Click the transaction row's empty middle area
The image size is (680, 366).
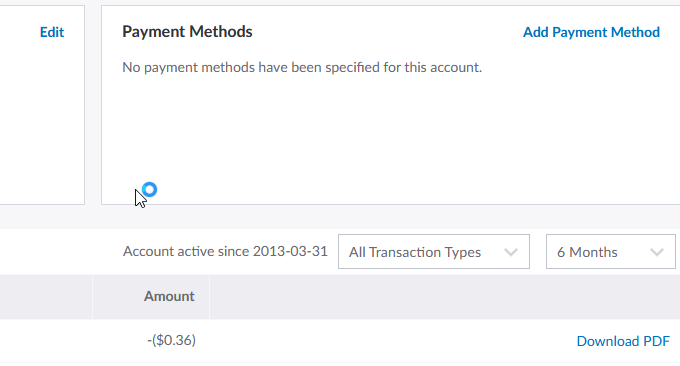coord(386,341)
